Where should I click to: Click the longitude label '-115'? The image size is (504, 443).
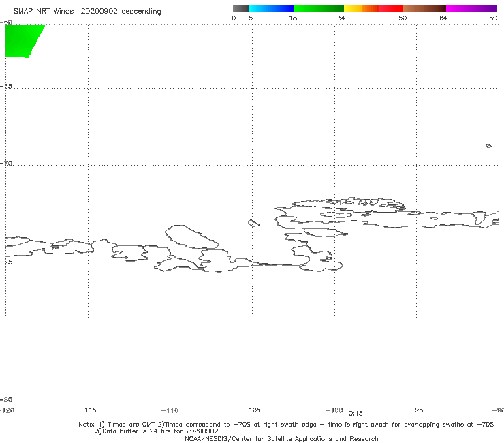coord(88,410)
